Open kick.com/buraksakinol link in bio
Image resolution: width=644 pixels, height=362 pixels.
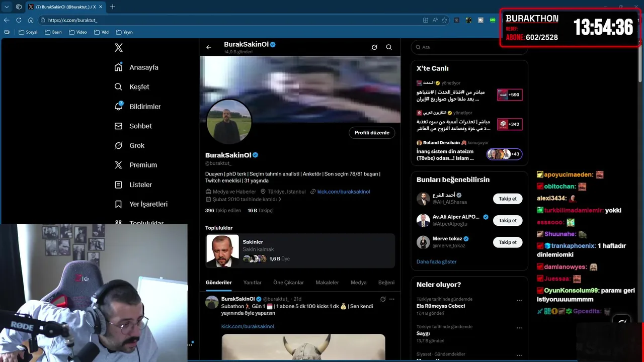coord(344,192)
